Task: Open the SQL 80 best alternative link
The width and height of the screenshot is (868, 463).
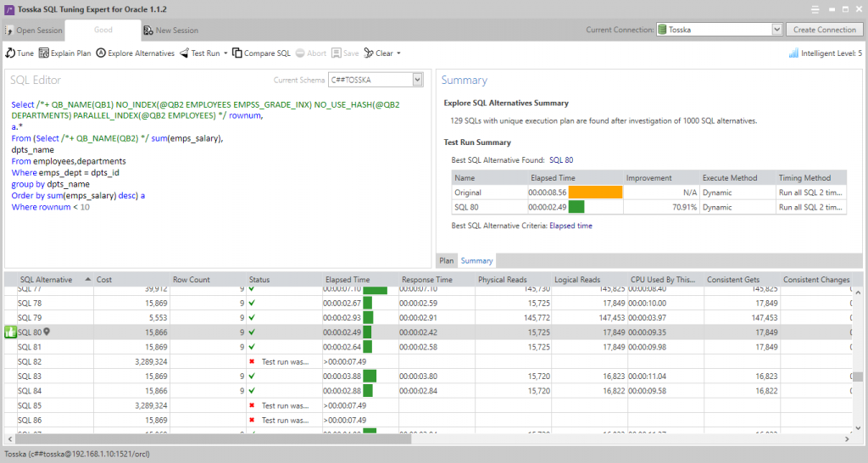Action: click(561, 160)
